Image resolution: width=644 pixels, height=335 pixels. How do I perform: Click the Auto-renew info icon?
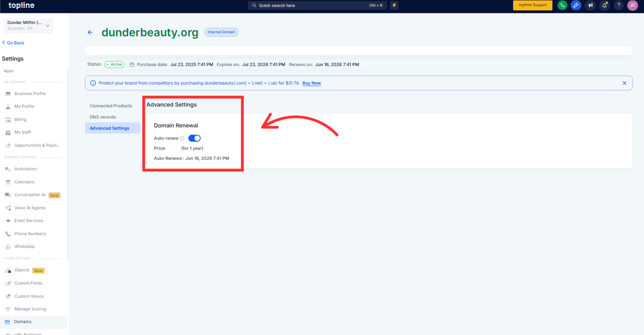point(182,138)
